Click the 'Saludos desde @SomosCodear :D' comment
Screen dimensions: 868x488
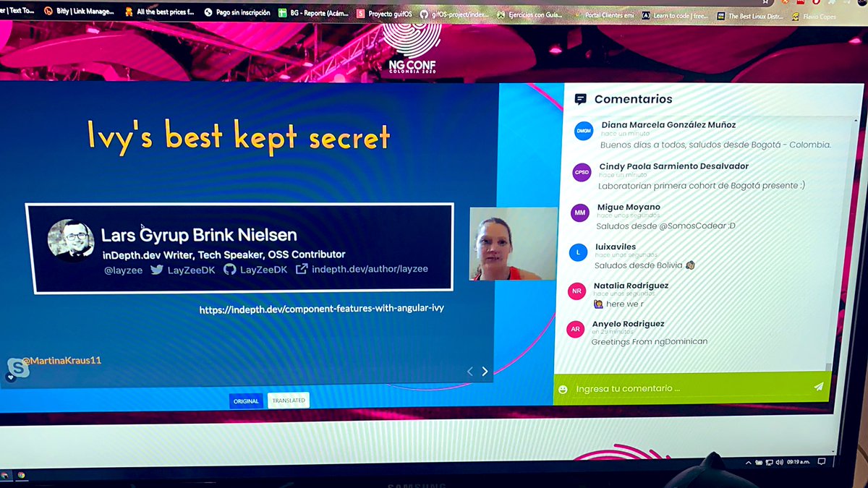665,226
